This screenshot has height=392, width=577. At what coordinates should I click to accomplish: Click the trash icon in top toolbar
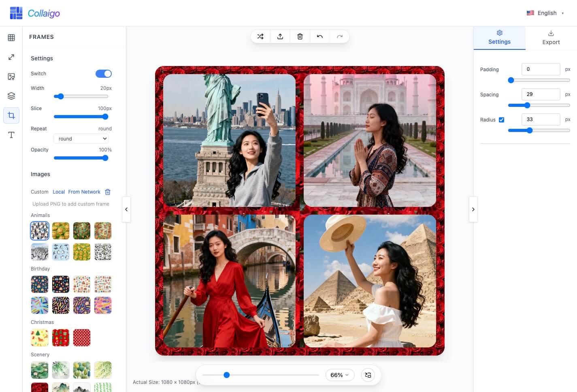pos(300,36)
